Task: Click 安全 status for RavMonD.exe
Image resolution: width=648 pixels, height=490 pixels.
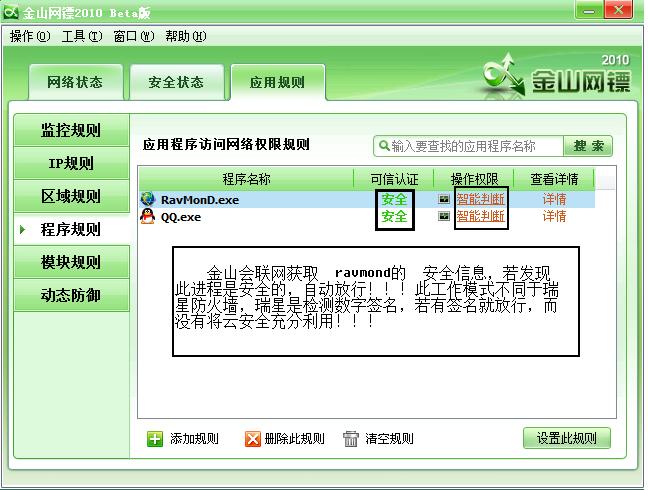Action: point(394,200)
